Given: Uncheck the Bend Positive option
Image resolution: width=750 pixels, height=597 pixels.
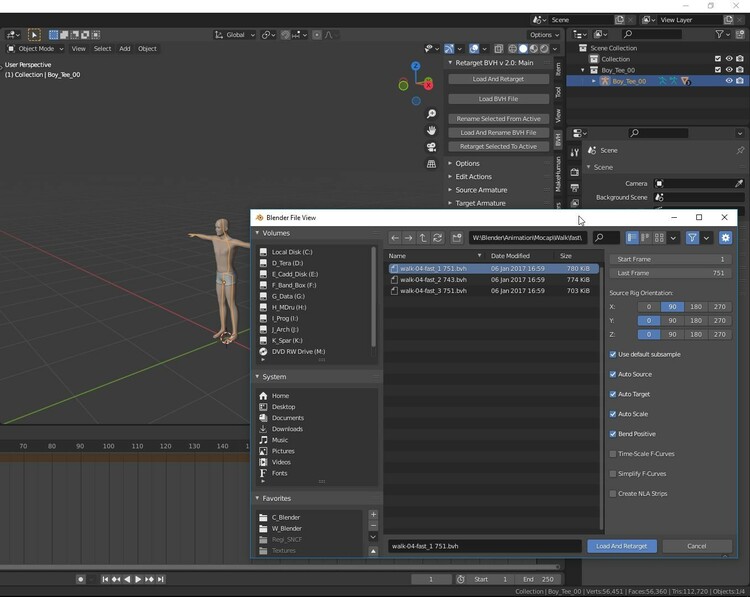Looking at the screenshot, I should (613, 434).
